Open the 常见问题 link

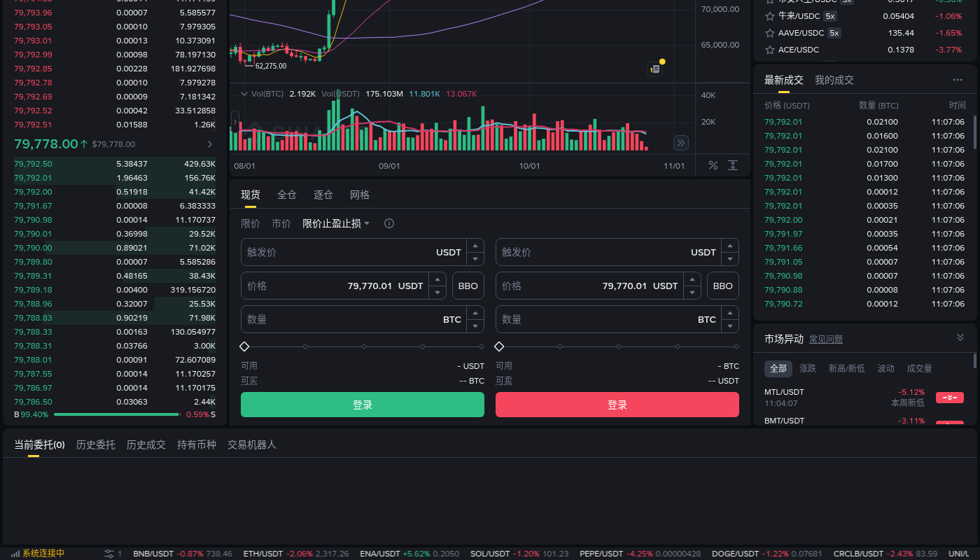coord(826,339)
